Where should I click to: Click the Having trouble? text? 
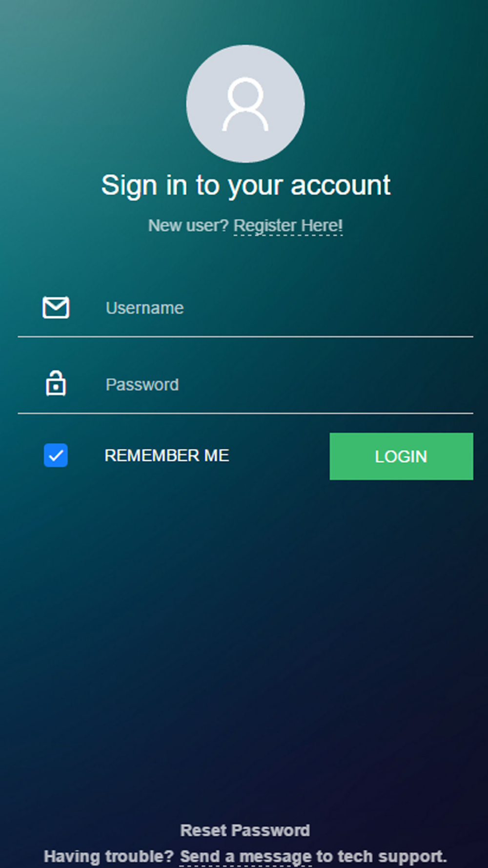point(109,856)
